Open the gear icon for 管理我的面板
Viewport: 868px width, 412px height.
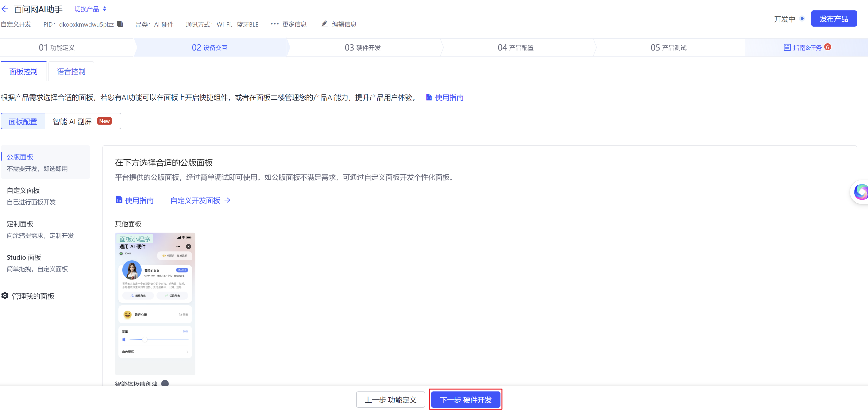click(x=5, y=296)
